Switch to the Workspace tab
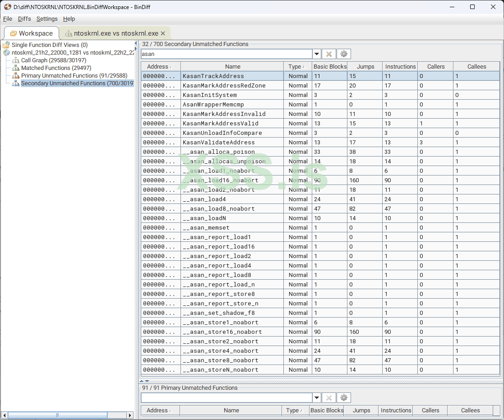Screen dimensions: 504x420 [x=31, y=33]
